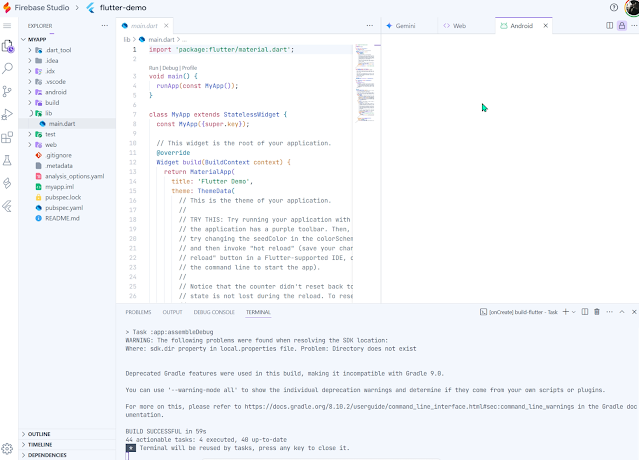Click the editor minimap preview

(365, 84)
